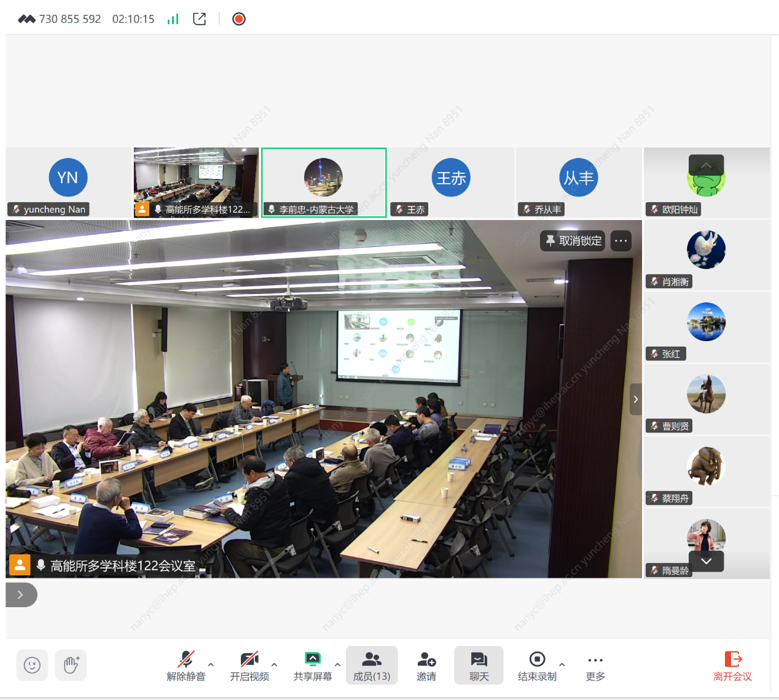Viewport: 779px width, 700px height.
Task: Leave the meeting via 离开会议
Action: click(x=732, y=666)
